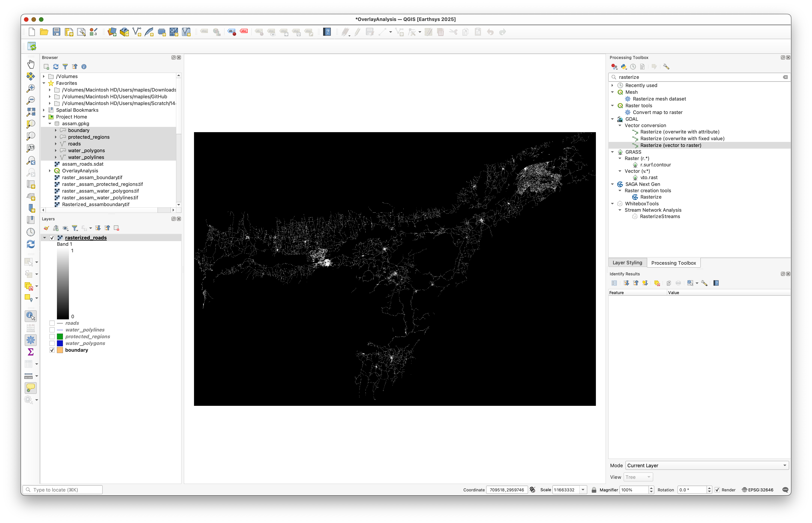Open an existing project file
This screenshot has width=812, height=523.
click(x=44, y=32)
